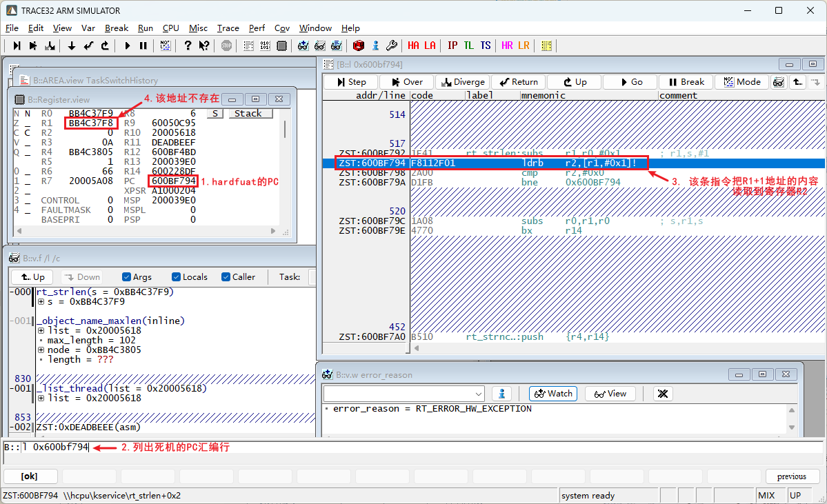The image size is (827, 504).
Task: Click the blue symbol info icon in toolbar
Action: (375, 46)
